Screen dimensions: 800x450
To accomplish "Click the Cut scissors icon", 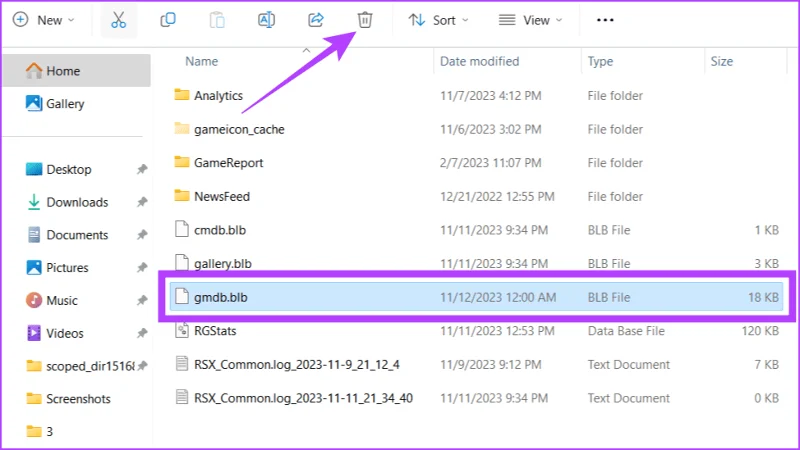I will click(x=118, y=20).
